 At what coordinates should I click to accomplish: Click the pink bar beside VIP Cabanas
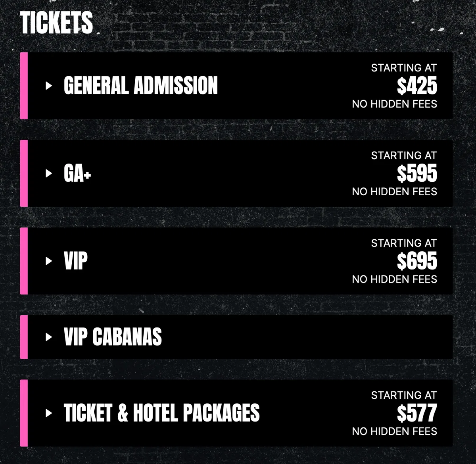pyautogui.click(x=24, y=337)
